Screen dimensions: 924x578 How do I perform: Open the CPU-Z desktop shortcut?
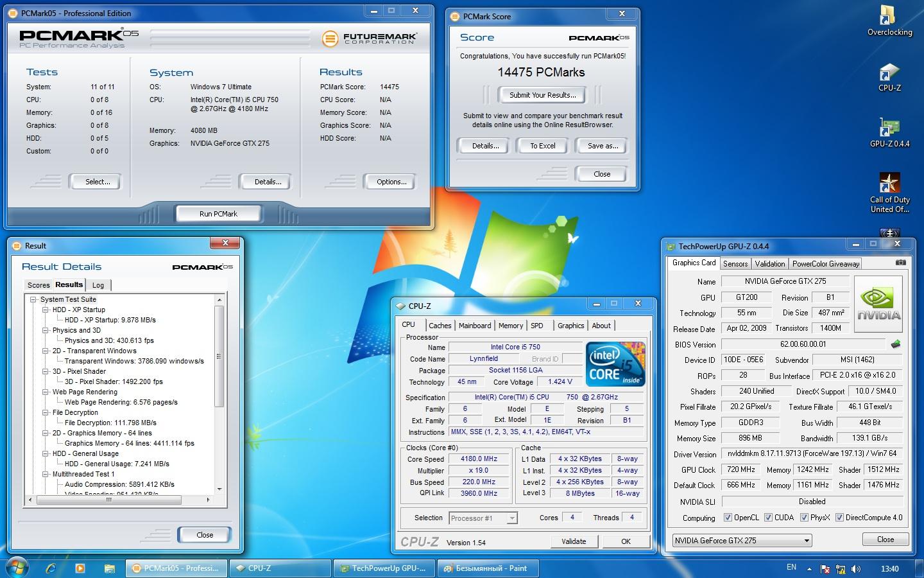point(889,77)
